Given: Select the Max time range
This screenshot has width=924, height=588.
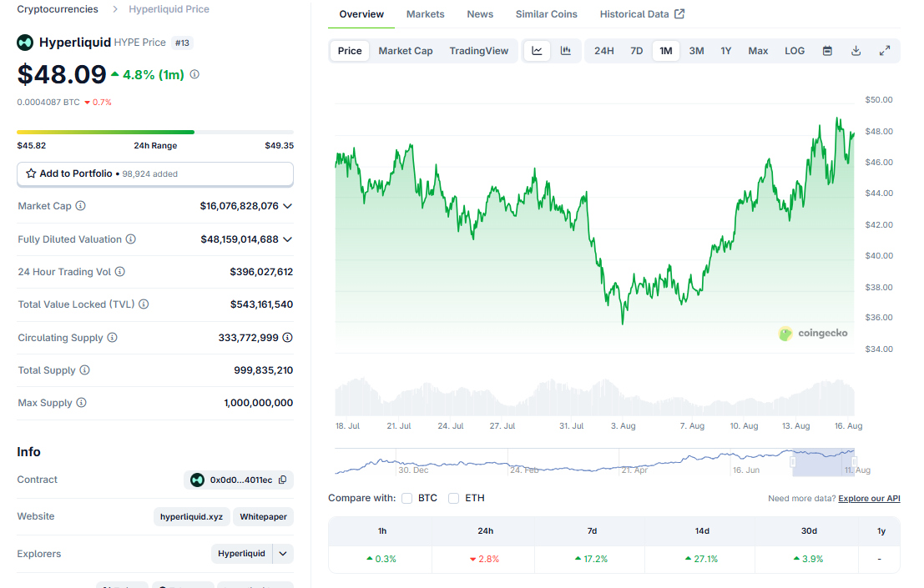Looking at the screenshot, I should [758, 51].
